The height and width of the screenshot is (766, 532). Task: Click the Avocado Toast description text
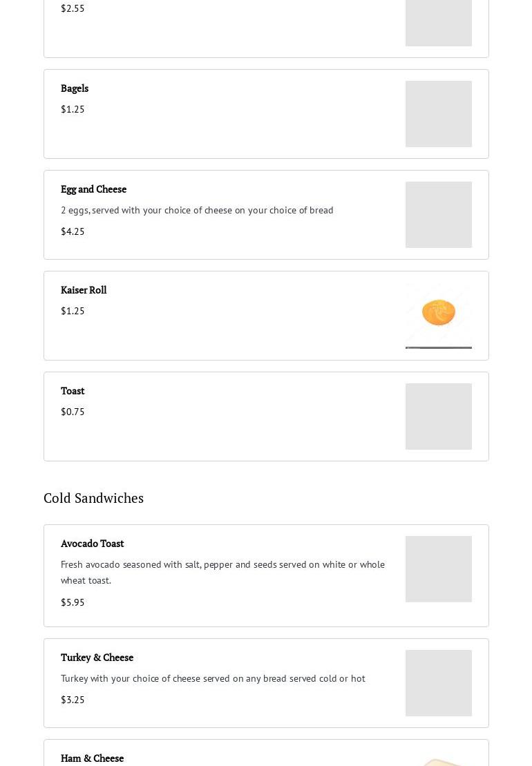pos(222,572)
